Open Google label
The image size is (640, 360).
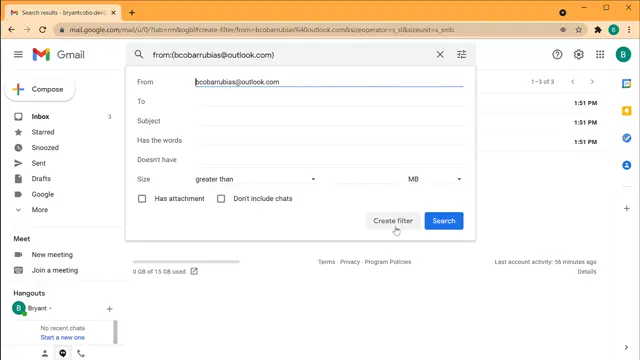tap(43, 194)
